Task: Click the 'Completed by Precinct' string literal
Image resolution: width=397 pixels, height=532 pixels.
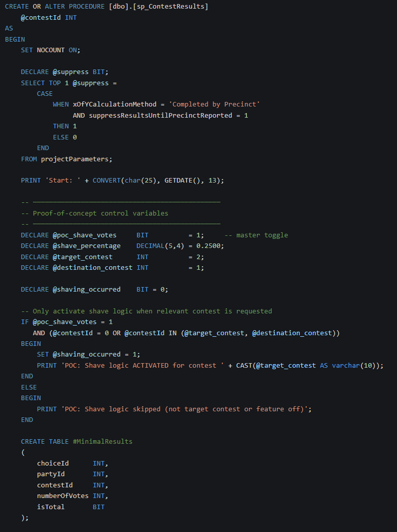Action: click(x=214, y=104)
